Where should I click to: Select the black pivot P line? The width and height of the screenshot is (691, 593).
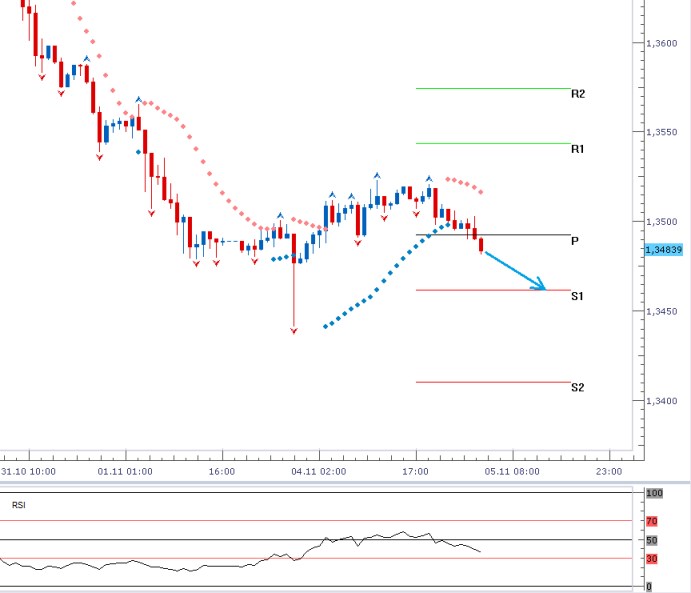point(493,235)
